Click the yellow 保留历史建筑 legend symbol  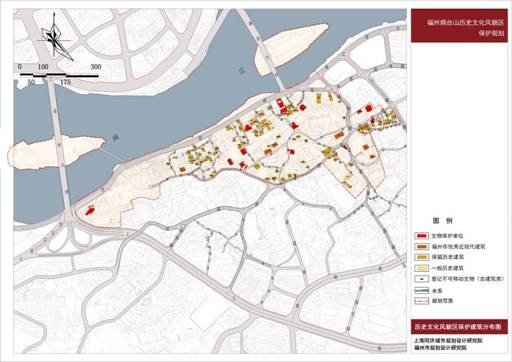point(421,257)
